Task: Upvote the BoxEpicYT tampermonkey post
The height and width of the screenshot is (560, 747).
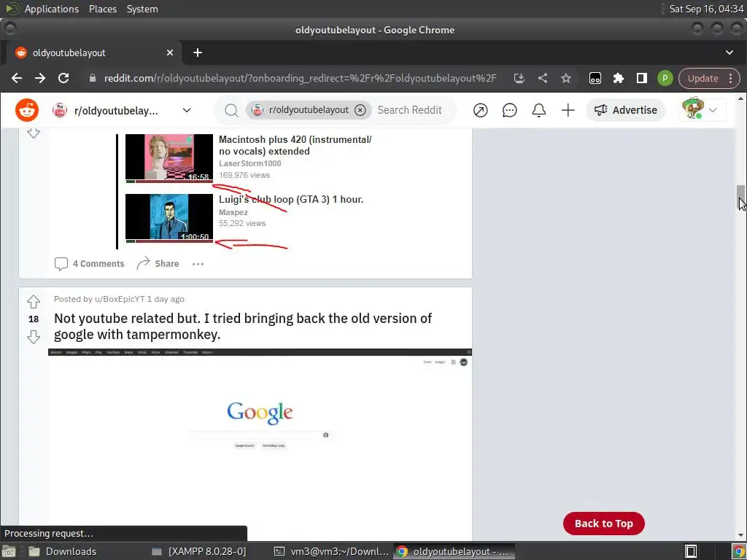Action: [x=34, y=301]
